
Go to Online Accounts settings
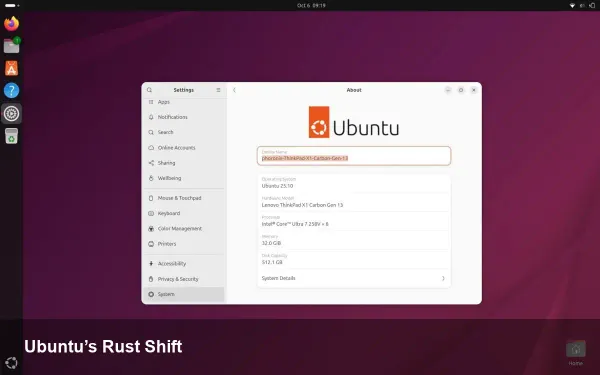pyautogui.click(x=184, y=148)
